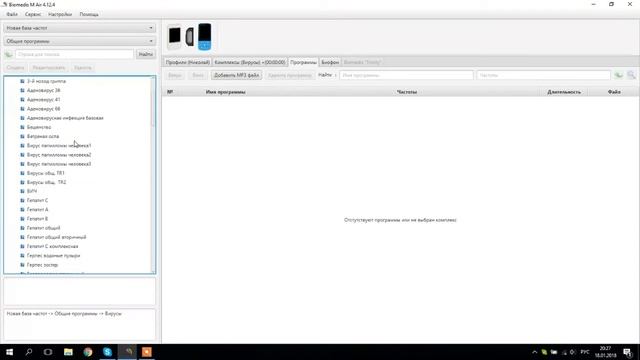Switch to Биофон tab

(x=330, y=62)
